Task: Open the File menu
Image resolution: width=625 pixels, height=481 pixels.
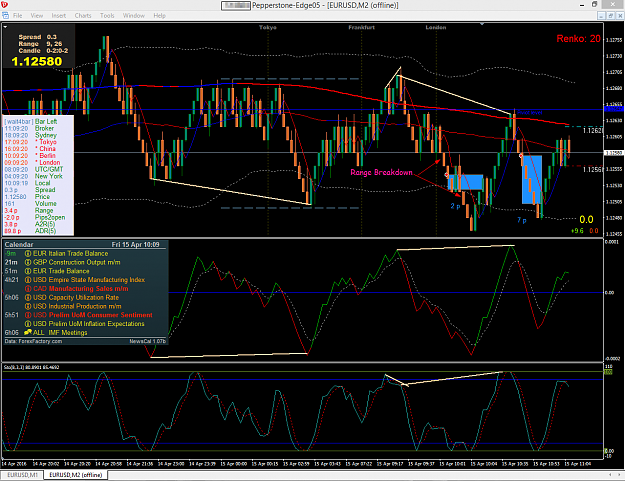Action: pos(18,16)
